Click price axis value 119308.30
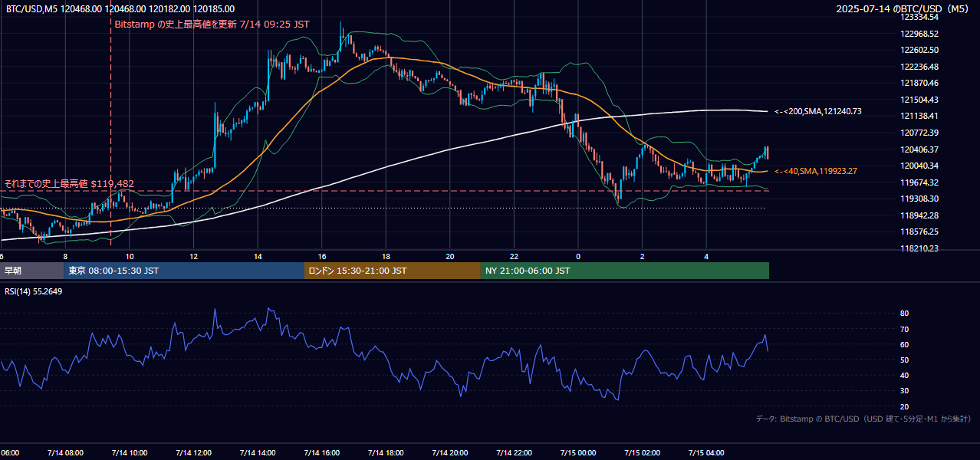Screen dimensions: 980x460 coord(920,199)
